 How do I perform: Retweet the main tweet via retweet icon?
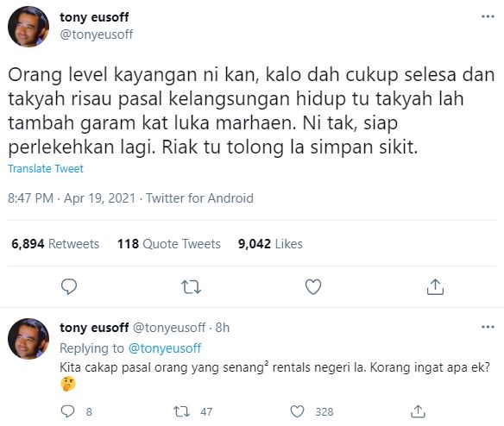pyautogui.click(x=191, y=287)
